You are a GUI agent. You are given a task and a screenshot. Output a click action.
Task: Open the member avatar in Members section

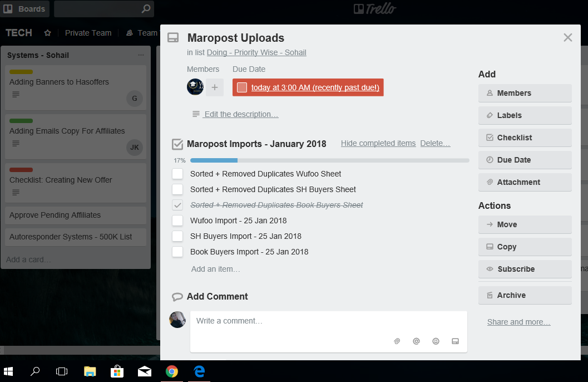(195, 87)
